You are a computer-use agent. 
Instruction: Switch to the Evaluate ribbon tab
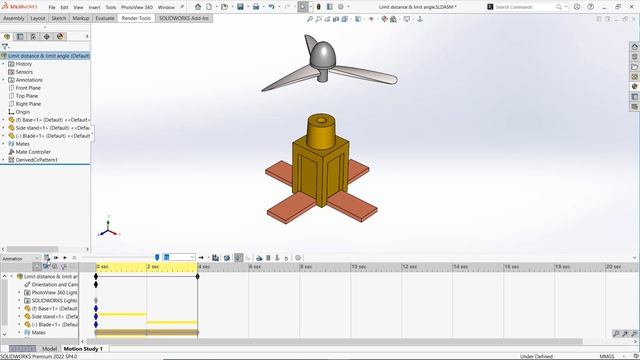pyautogui.click(x=105, y=18)
